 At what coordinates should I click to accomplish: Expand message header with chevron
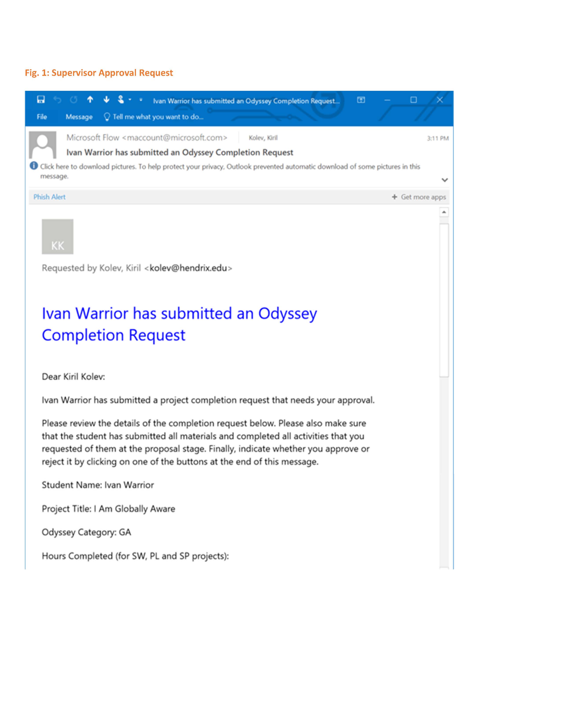pos(445,180)
